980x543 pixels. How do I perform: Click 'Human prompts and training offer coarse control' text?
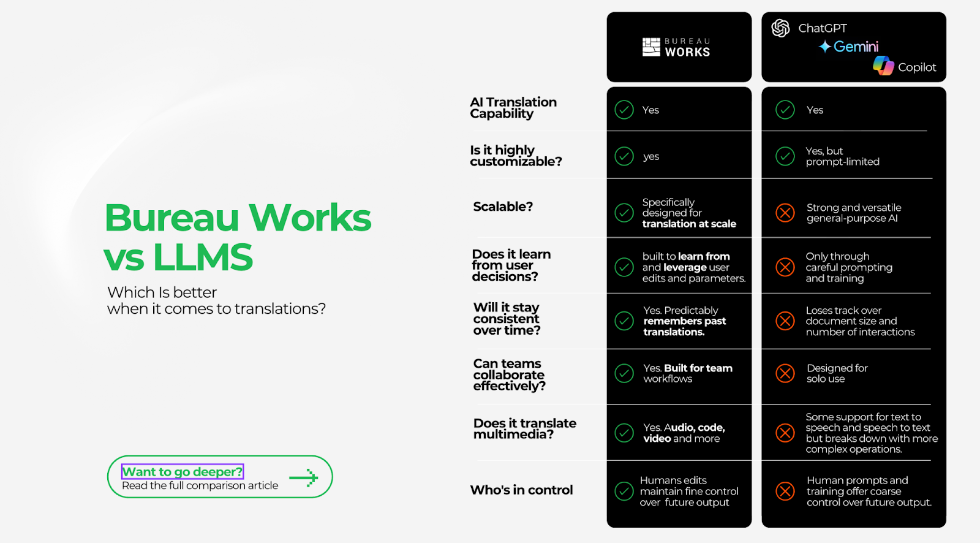pos(869,491)
